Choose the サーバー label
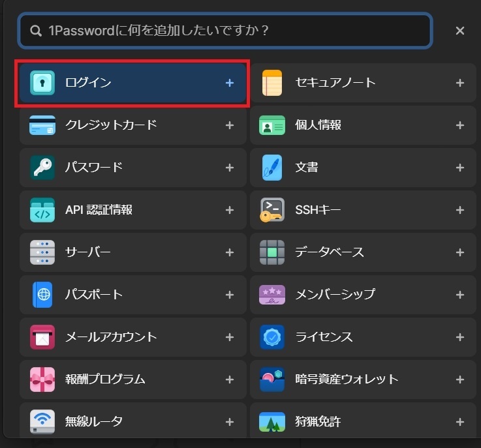This screenshot has height=448, width=481. [87, 252]
